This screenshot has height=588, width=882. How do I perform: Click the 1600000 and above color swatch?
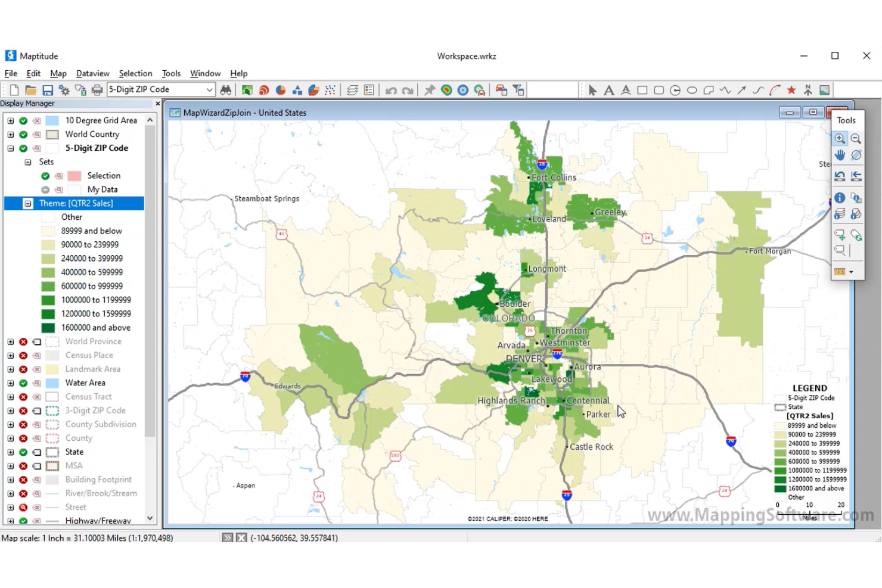tap(48, 328)
